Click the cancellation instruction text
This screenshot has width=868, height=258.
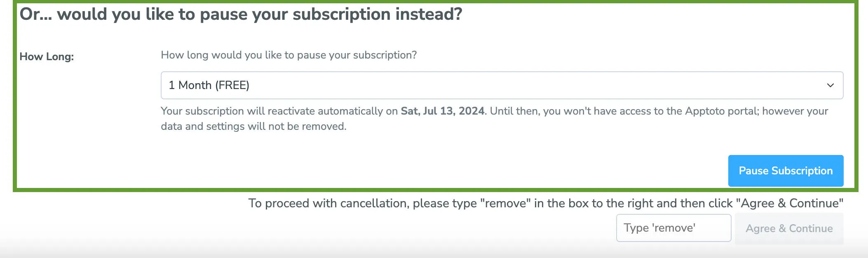544,203
